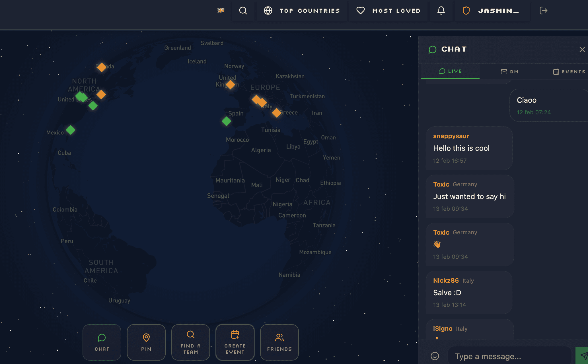Click the logout arrow icon

pyautogui.click(x=544, y=11)
